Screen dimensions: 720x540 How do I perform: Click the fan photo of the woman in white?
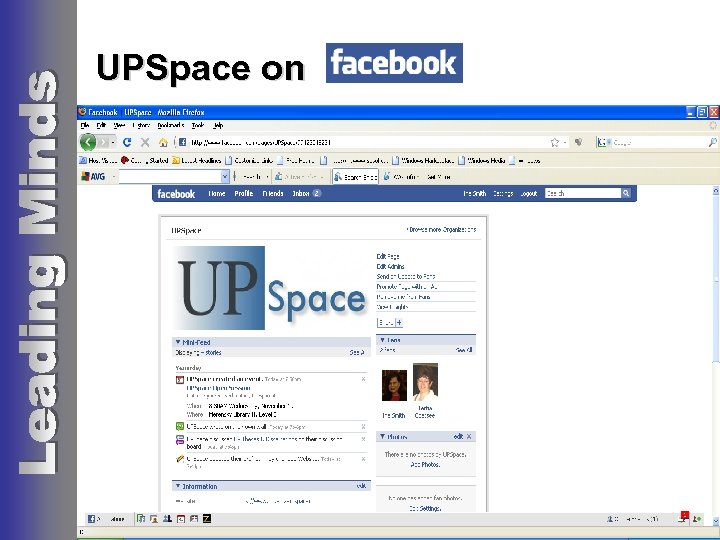(x=425, y=382)
